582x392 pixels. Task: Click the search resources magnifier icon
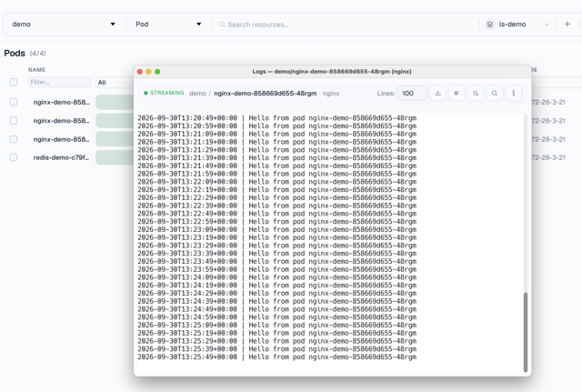pos(222,25)
